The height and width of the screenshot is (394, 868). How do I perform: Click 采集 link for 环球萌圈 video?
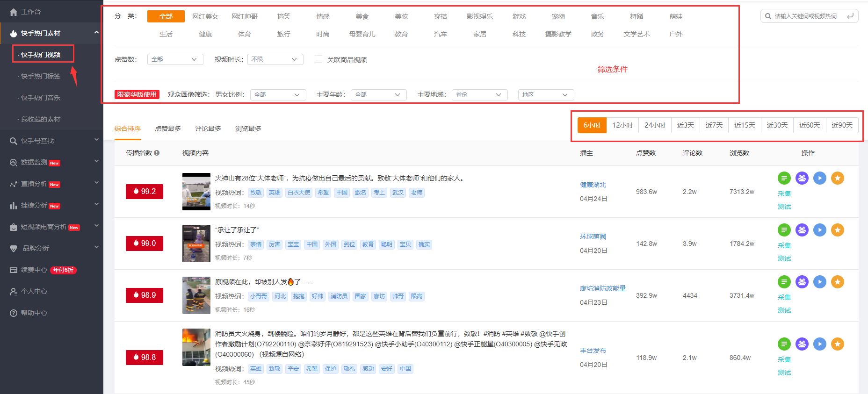click(784, 245)
